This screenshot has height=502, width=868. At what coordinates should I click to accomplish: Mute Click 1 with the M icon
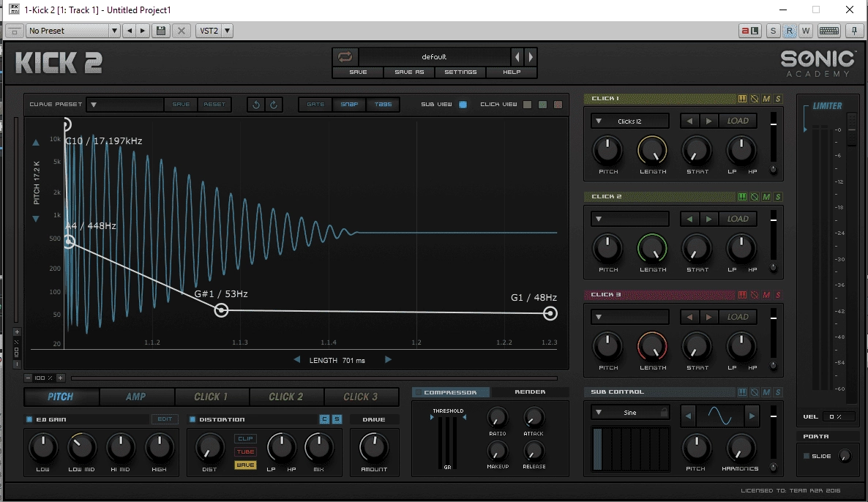point(766,99)
